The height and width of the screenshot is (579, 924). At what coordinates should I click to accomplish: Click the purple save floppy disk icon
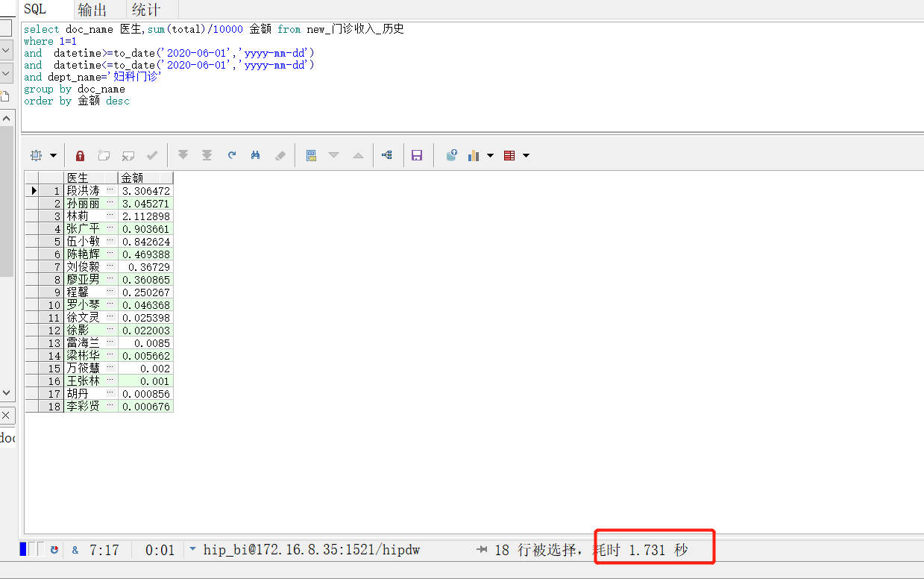[417, 155]
